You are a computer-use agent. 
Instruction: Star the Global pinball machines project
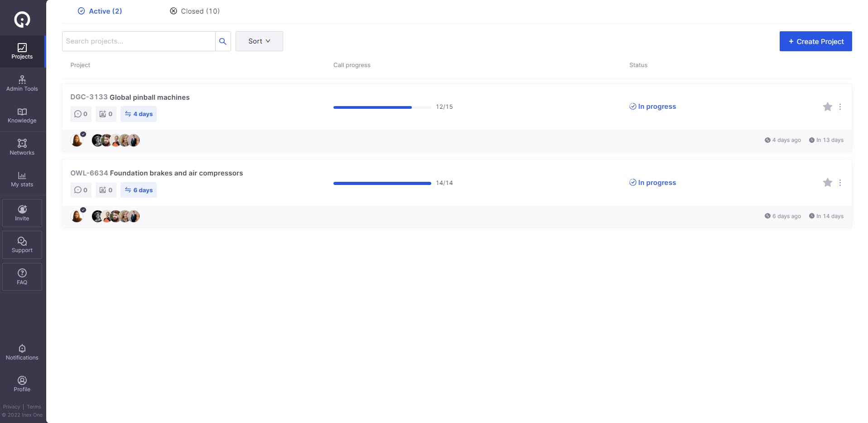pos(827,107)
